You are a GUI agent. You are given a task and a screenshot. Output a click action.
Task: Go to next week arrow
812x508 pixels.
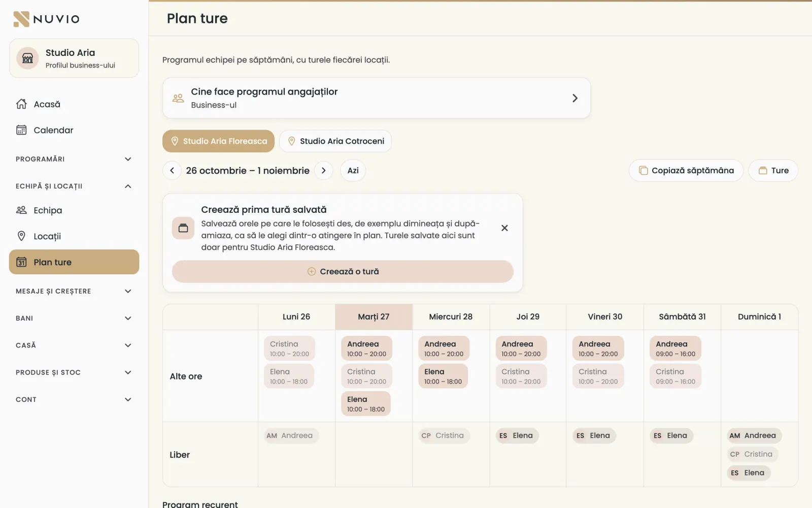click(324, 171)
